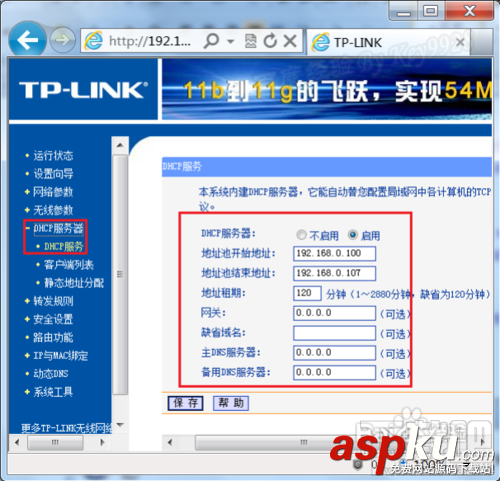Click 地址池结束地址 input field
Screen dimensions: 500x481
[x=334, y=273]
